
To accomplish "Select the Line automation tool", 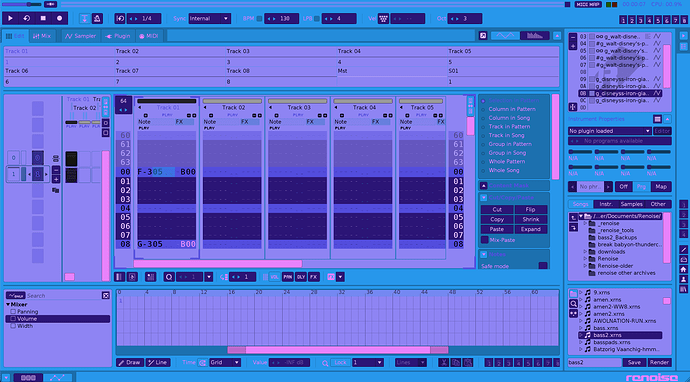I will click(158, 363).
